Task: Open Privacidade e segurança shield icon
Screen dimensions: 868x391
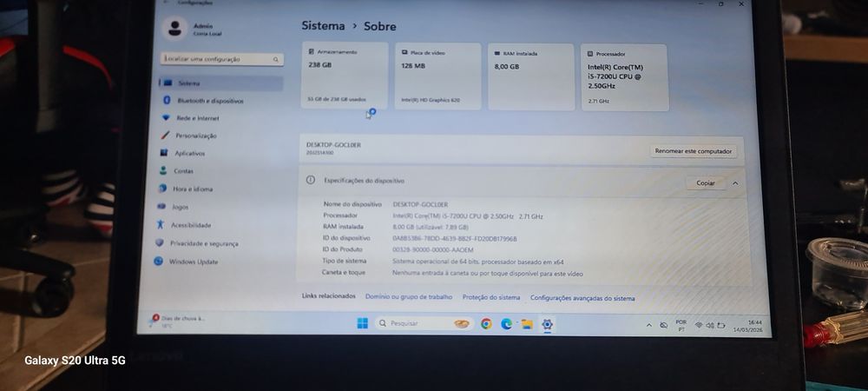Action: [160, 242]
